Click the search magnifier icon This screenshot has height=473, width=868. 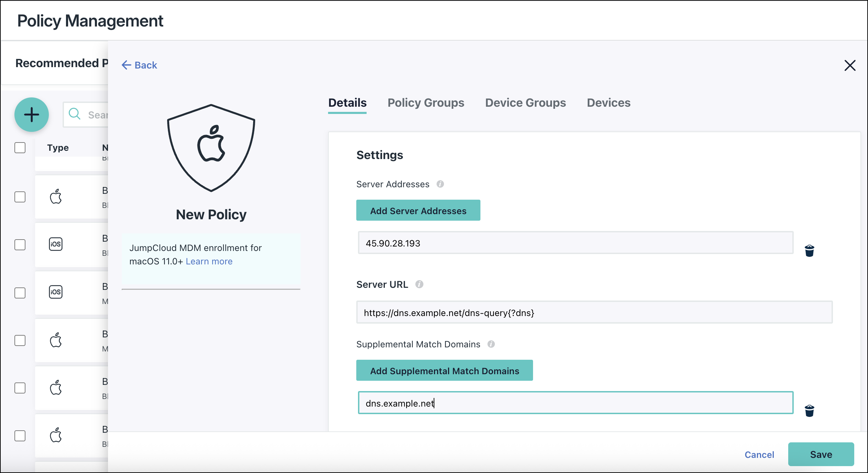click(x=75, y=114)
